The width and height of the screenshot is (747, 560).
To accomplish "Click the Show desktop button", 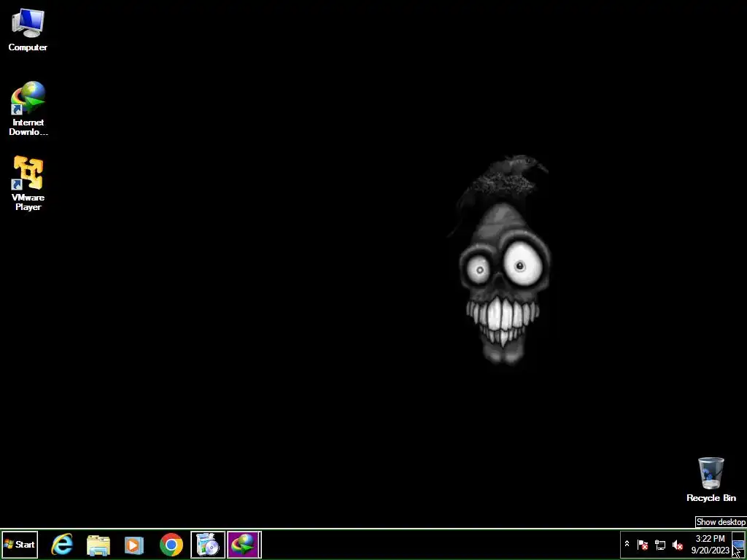I will coord(738,544).
